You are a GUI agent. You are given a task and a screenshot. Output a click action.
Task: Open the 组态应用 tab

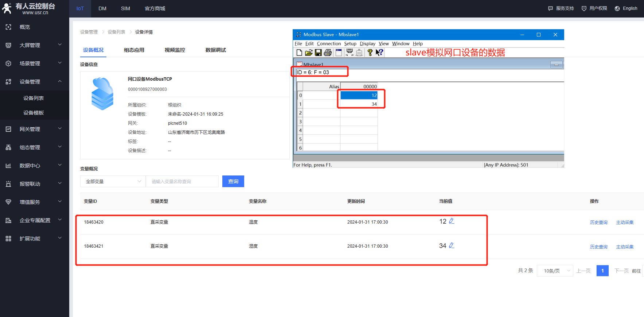pos(134,50)
